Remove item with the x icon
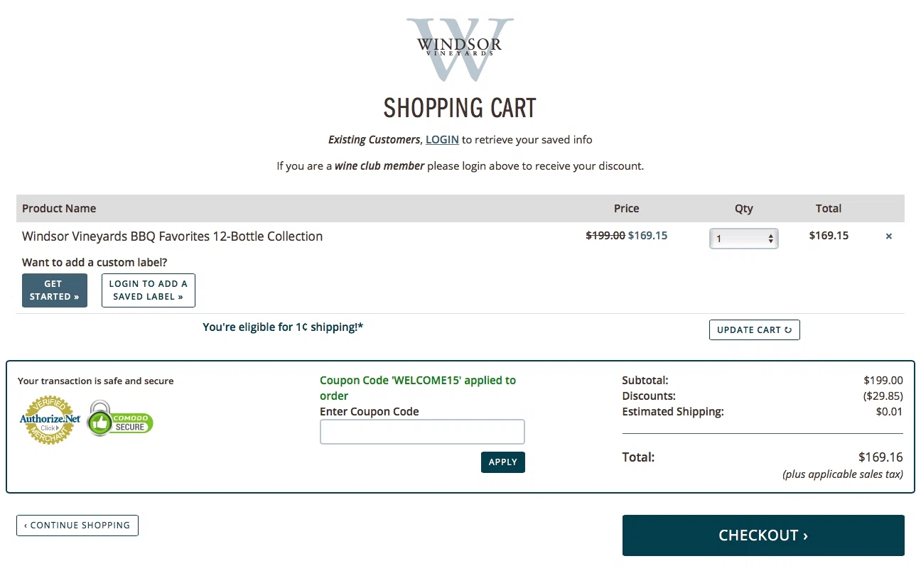916x588 pixels. [888, 236]
